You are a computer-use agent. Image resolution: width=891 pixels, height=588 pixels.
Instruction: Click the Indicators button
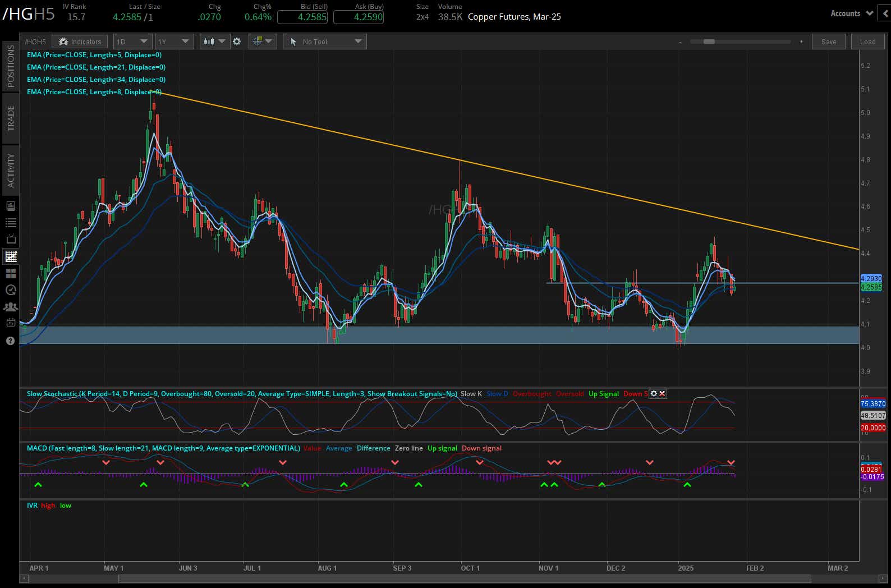point(80,42)
